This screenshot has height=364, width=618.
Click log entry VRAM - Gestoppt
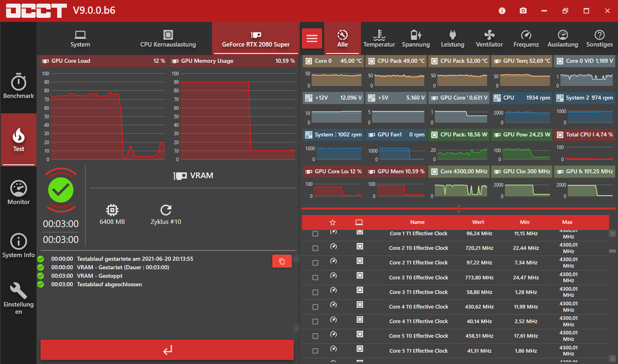coord(100,276)
